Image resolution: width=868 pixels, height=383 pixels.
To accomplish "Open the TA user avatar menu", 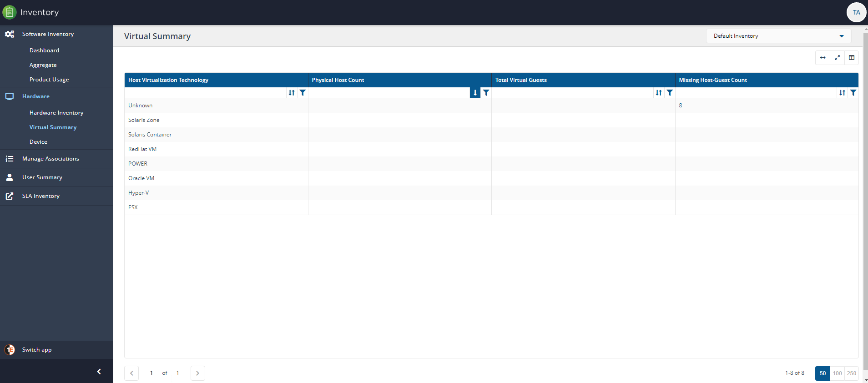I will 856,12.
